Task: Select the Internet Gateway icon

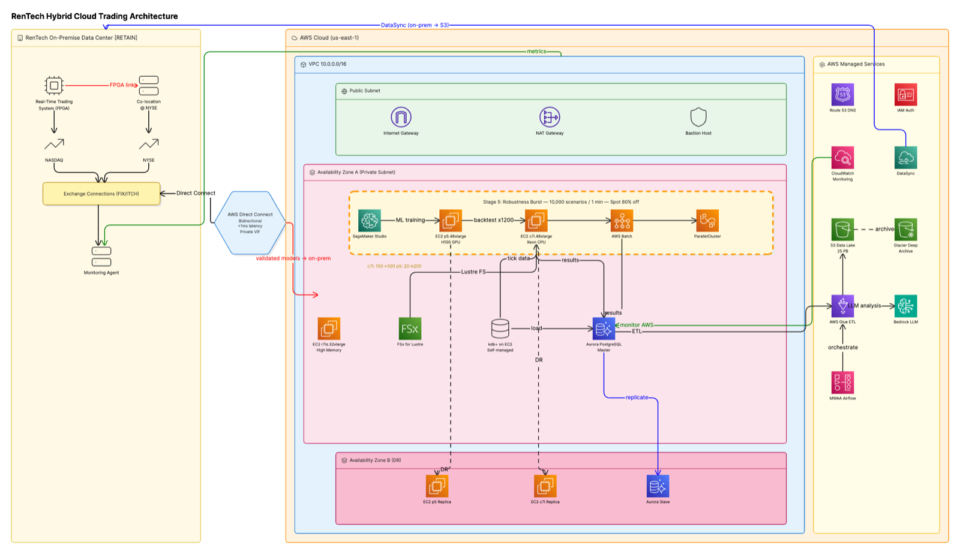Action: pyautogui.click(x=401, y=117)
